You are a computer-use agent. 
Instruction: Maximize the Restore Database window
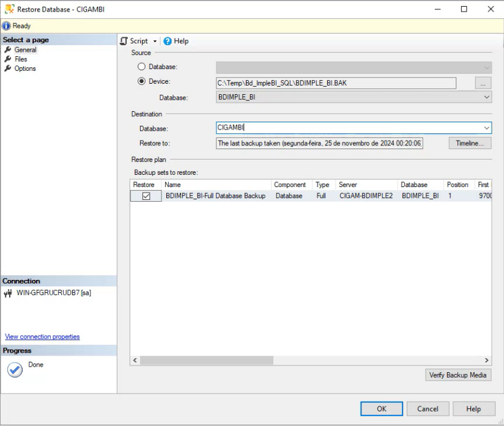(464, 9)
